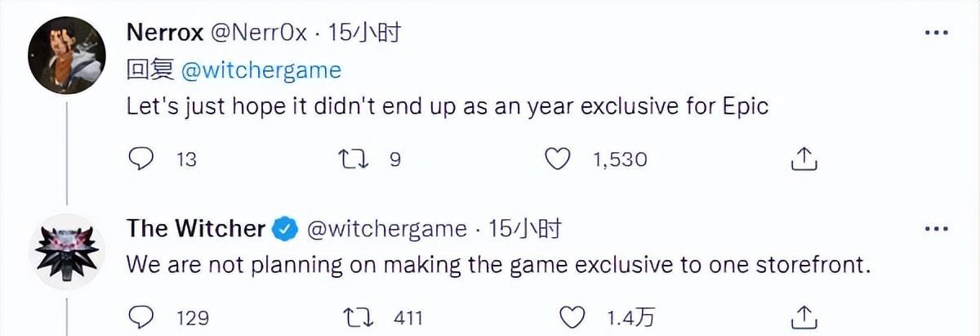Share Nerrox's tweet via share icon
Screen dimensions: 980x336
[804, 159]
